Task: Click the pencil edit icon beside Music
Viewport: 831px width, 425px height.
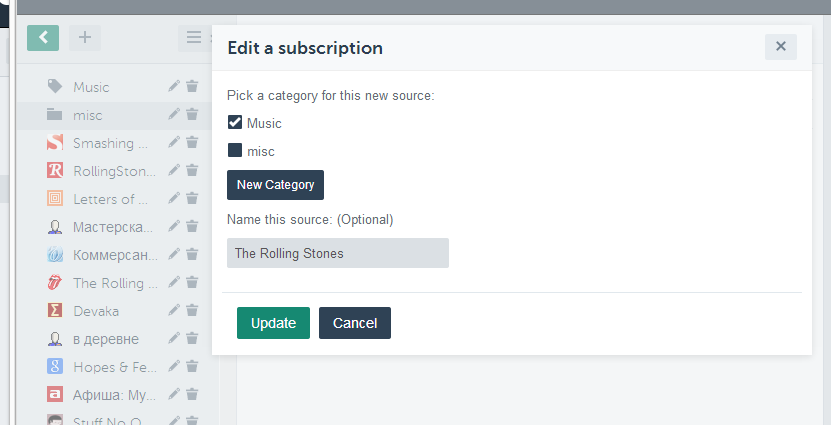Action: tap(174, 87)
